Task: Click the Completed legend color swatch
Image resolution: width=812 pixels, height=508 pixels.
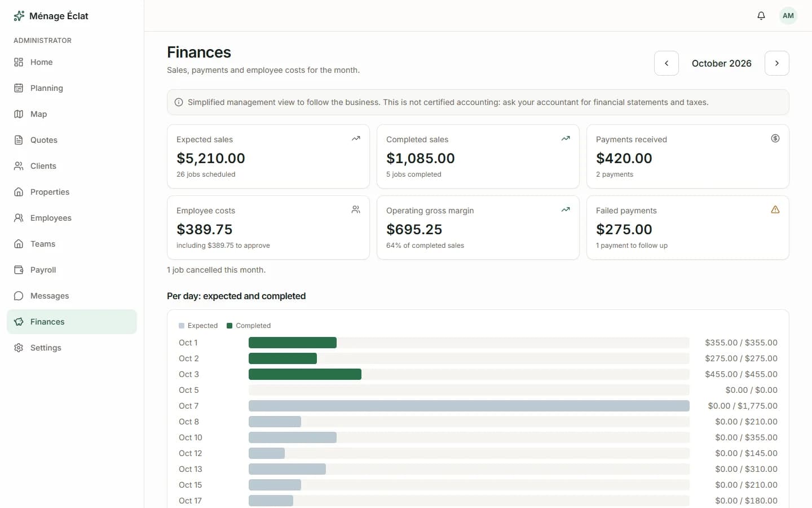Action: point(230,326)
